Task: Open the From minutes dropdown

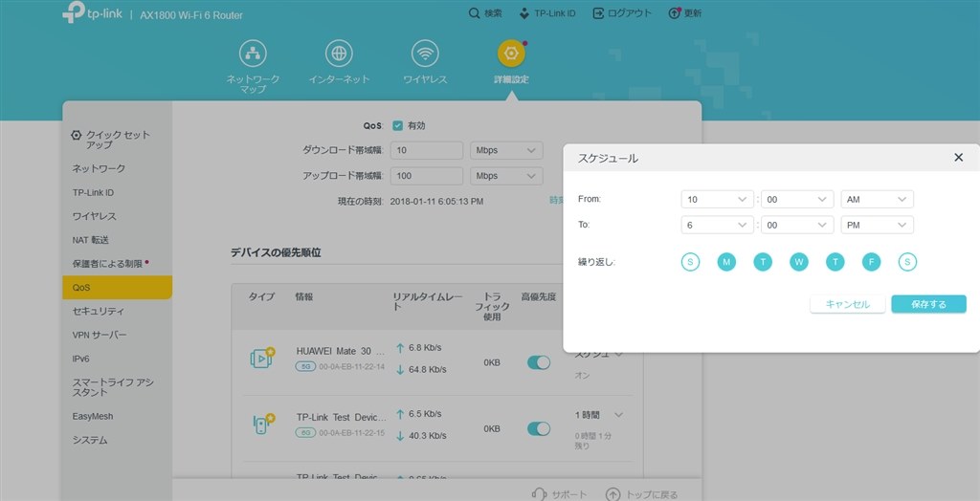Action: (x=797, y=199)
